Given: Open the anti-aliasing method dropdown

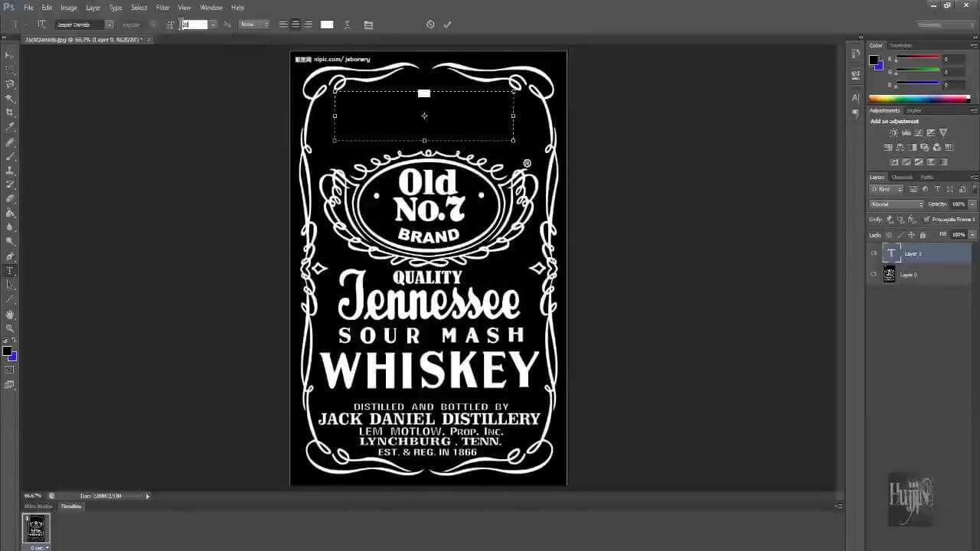Looking at the screenshot, I should pyautogui.click(x=254, y=24).
